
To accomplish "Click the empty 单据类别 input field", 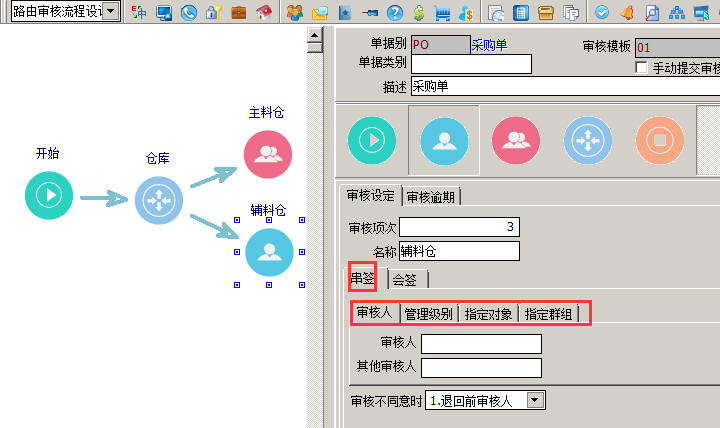I will pyautogui.click(x=471, y=64).
